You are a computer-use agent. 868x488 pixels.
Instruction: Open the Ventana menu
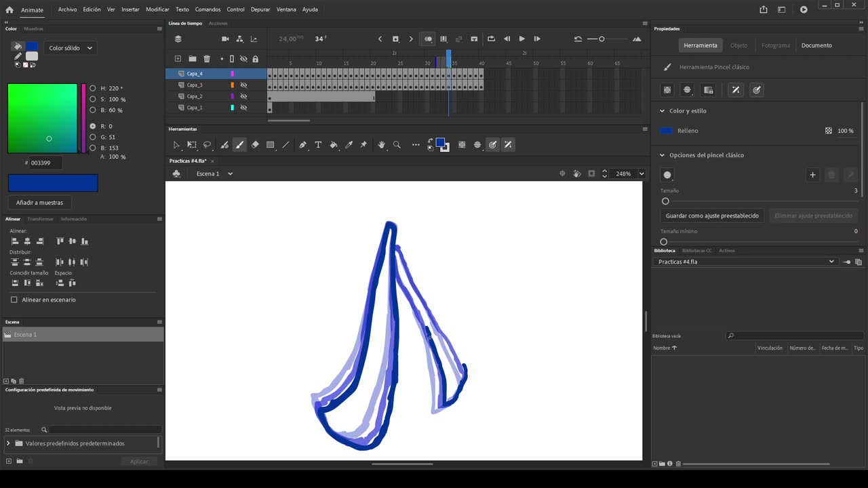tap(286, 9)
